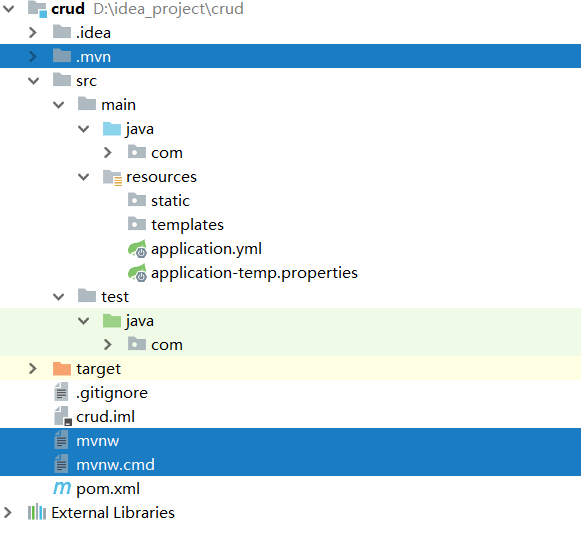Viewport: 581px width, 550px height.
Task: Select the com label under main java
Action: [x=167, y=153]
